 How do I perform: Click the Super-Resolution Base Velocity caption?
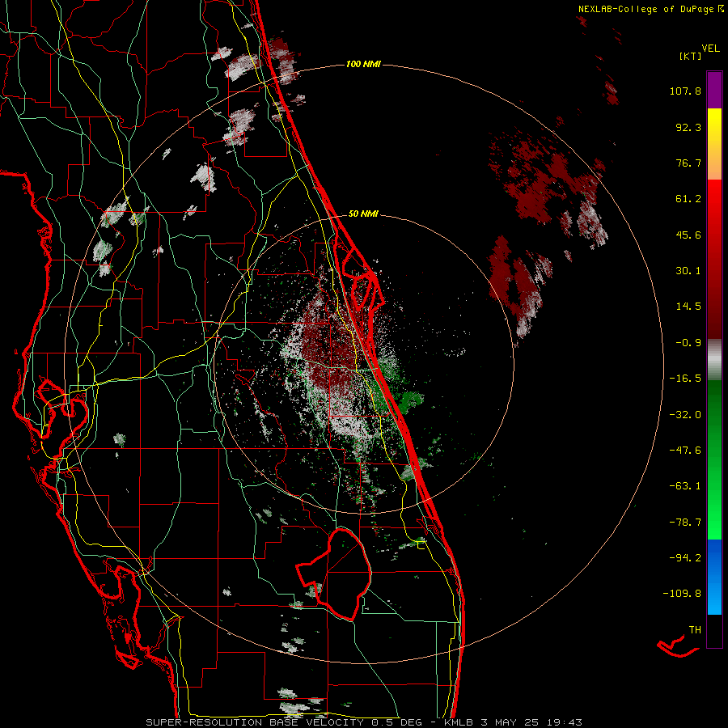point(363,722)
